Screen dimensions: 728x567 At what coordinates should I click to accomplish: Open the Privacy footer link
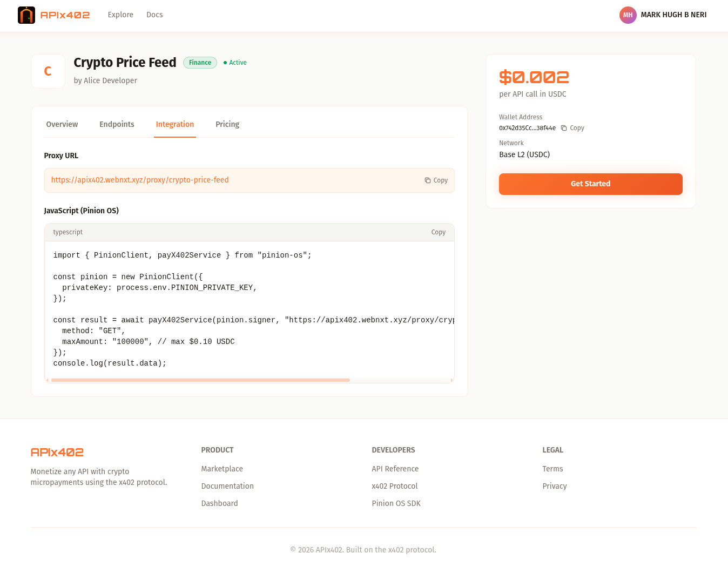tap(554, 486)
